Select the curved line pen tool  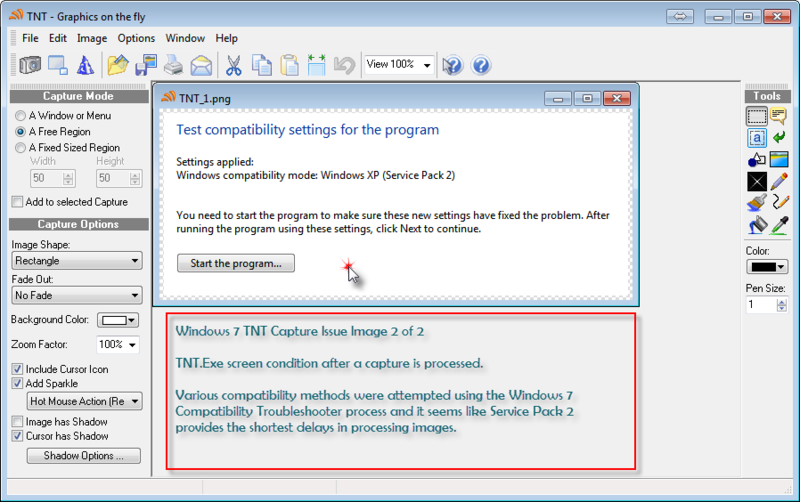coord(780,203)
